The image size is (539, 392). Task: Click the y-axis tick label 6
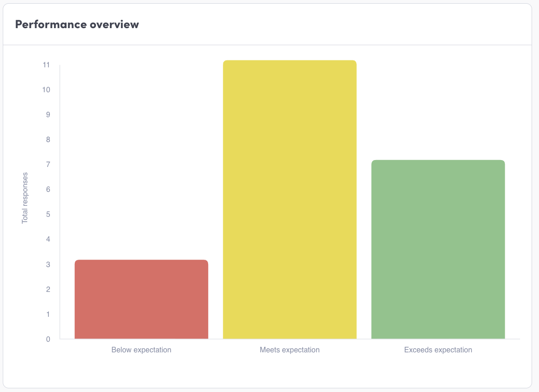point(48,190)
